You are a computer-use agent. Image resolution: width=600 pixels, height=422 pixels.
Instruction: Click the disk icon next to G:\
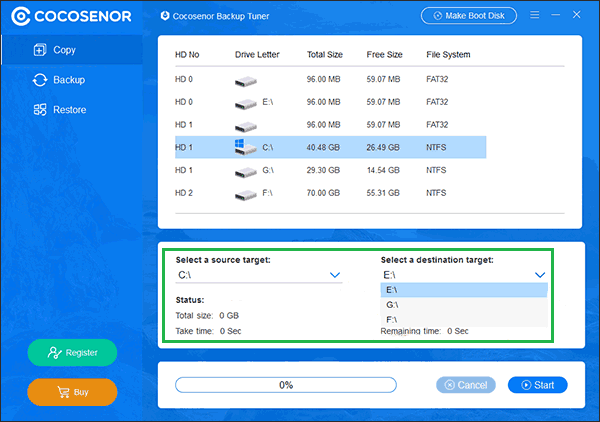[x=246, y=172]
